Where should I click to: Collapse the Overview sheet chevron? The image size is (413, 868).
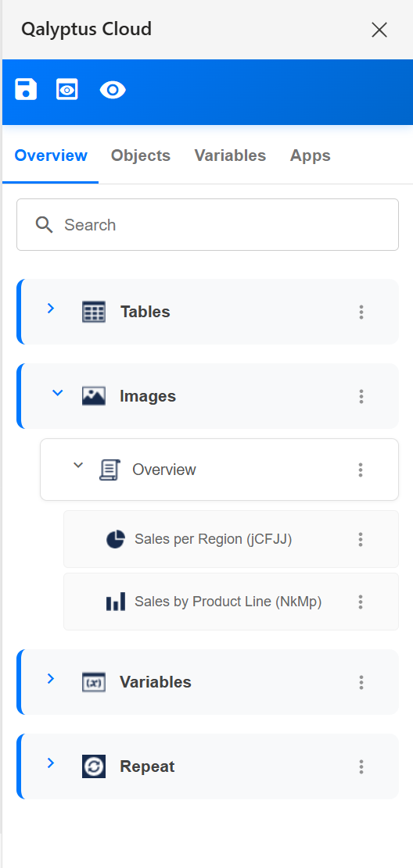[78, 465]
